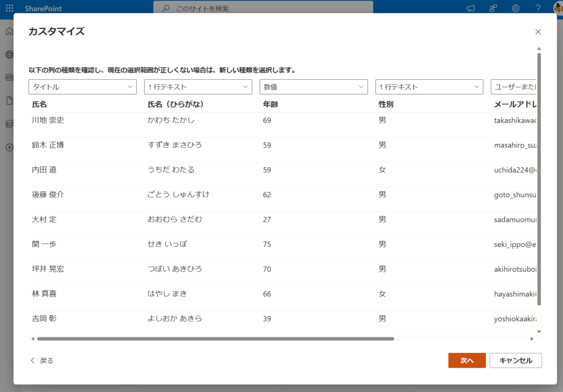The image size is (563, 392).
Task: Click the キャンセル button
Action: [x=516, y=361]
